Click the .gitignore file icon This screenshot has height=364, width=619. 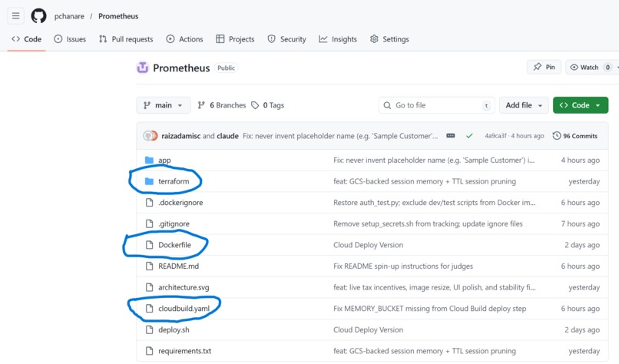(x=149, y=223)
